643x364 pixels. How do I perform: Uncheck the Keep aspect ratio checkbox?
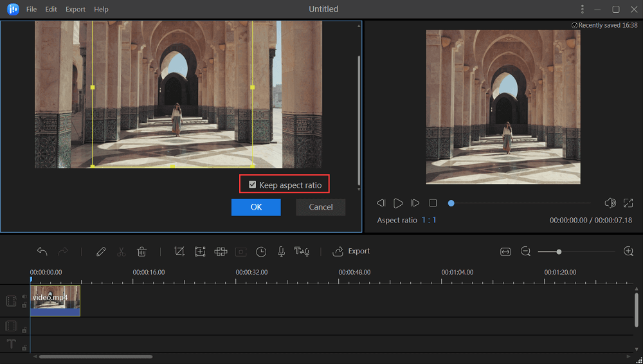(253, 185)
